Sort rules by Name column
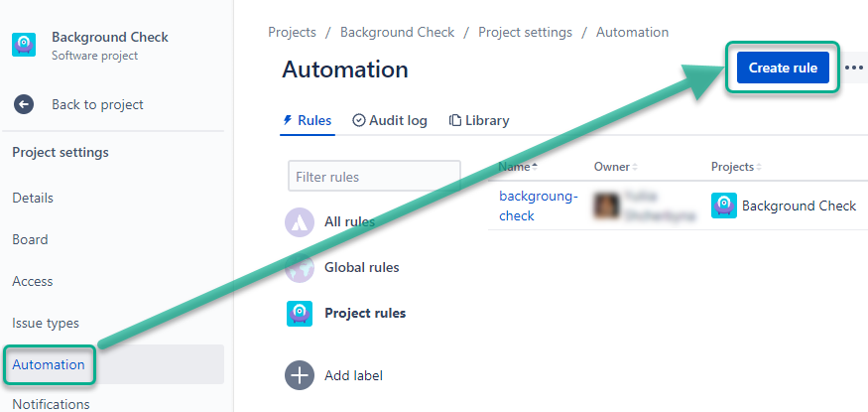Screen dimensions: 868x412 518,166
